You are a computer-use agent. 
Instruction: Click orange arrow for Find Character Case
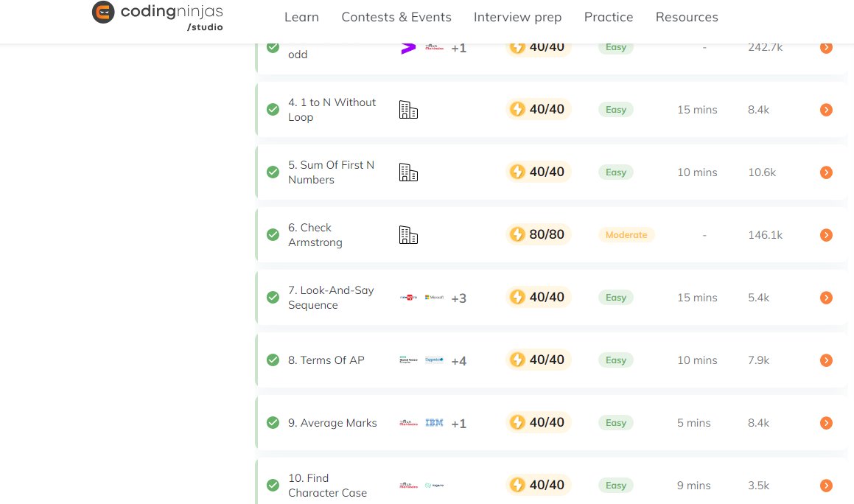coord(826,486)
